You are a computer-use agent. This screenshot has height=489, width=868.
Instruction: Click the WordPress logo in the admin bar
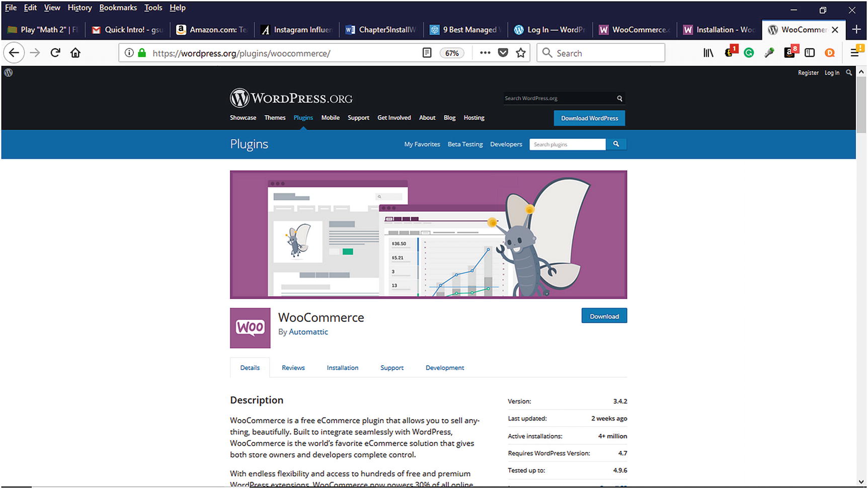pyautogui.click(x=9, y=72)
